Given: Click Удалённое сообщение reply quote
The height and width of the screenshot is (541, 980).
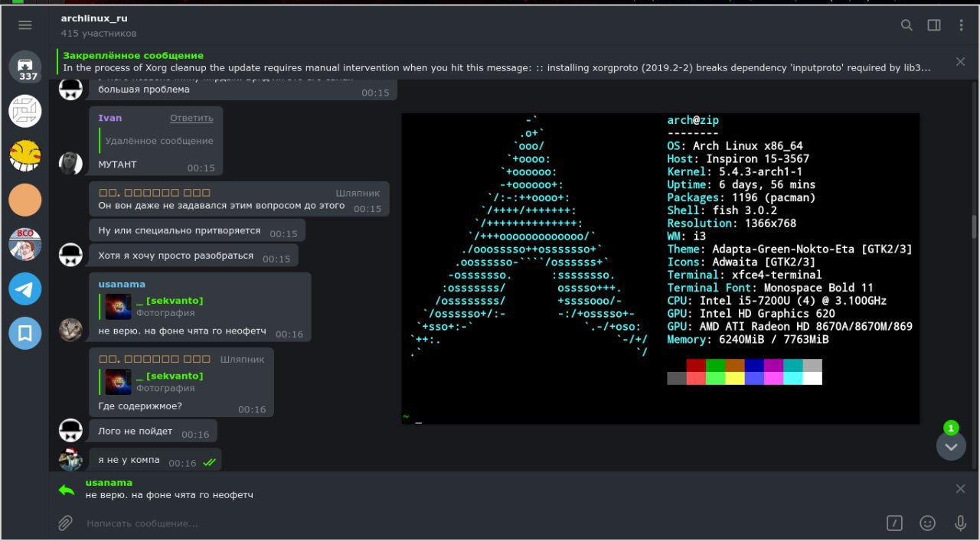Looking at the screenshot, I should click(x=156, y=141).
